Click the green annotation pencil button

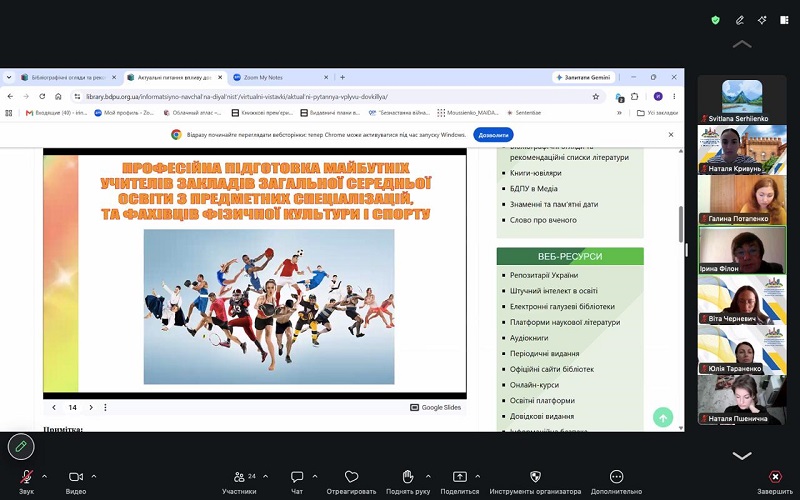(21, 447)
